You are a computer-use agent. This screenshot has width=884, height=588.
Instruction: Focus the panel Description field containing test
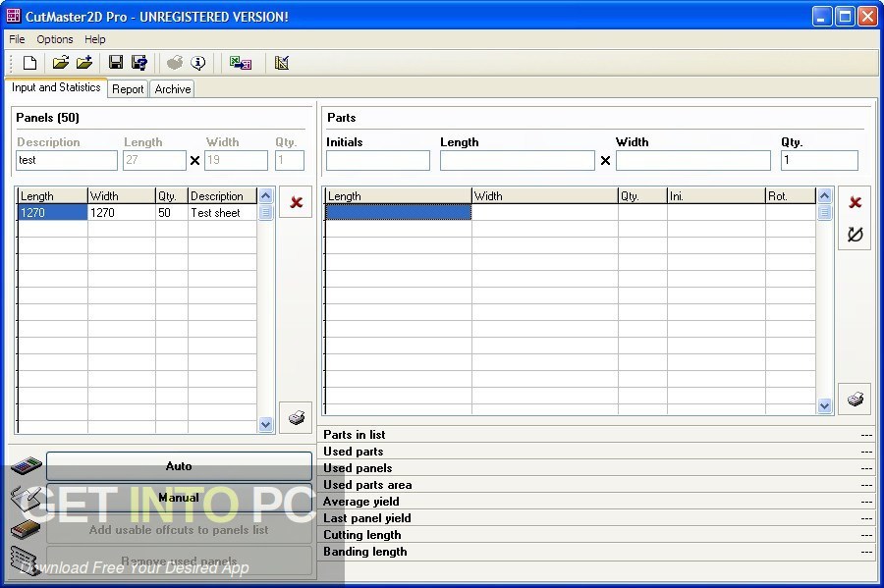[x=67, y=160]
